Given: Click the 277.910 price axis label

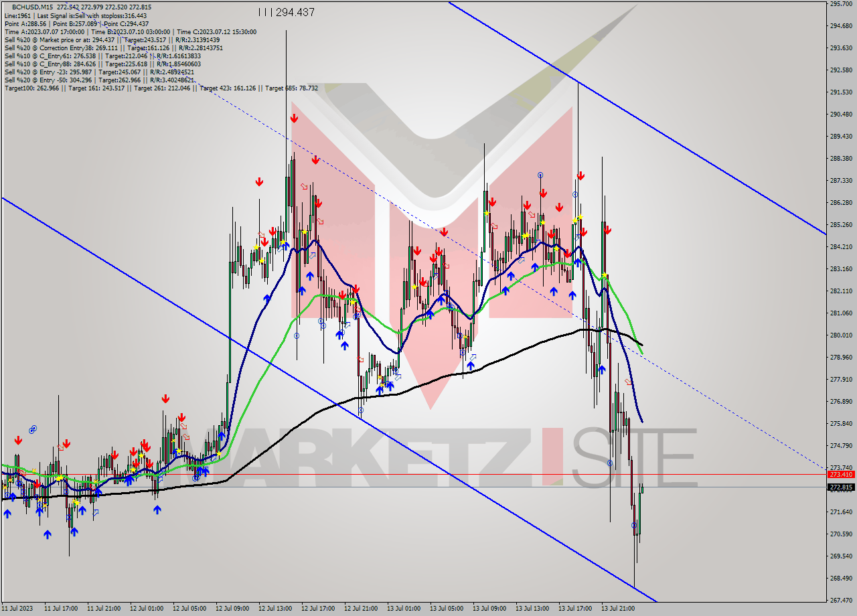Looking at the screenshot, I should [x=841, y=380].
